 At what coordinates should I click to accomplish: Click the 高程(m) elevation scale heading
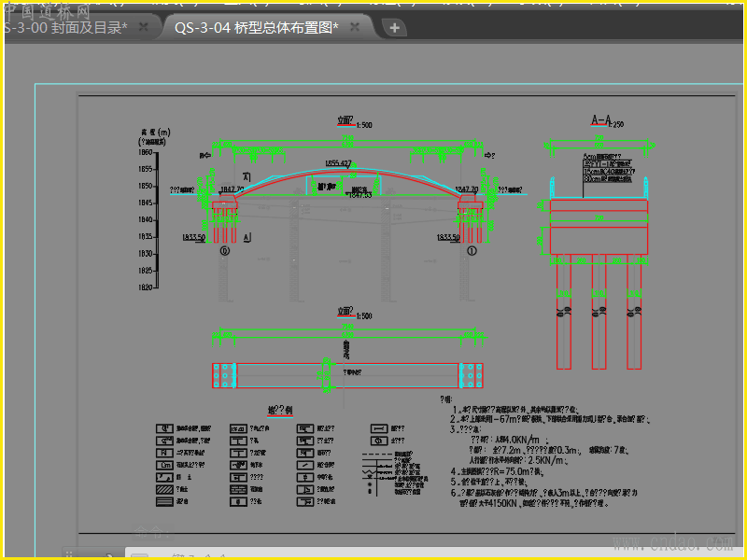pyautogui.click(x=155, y=132)
